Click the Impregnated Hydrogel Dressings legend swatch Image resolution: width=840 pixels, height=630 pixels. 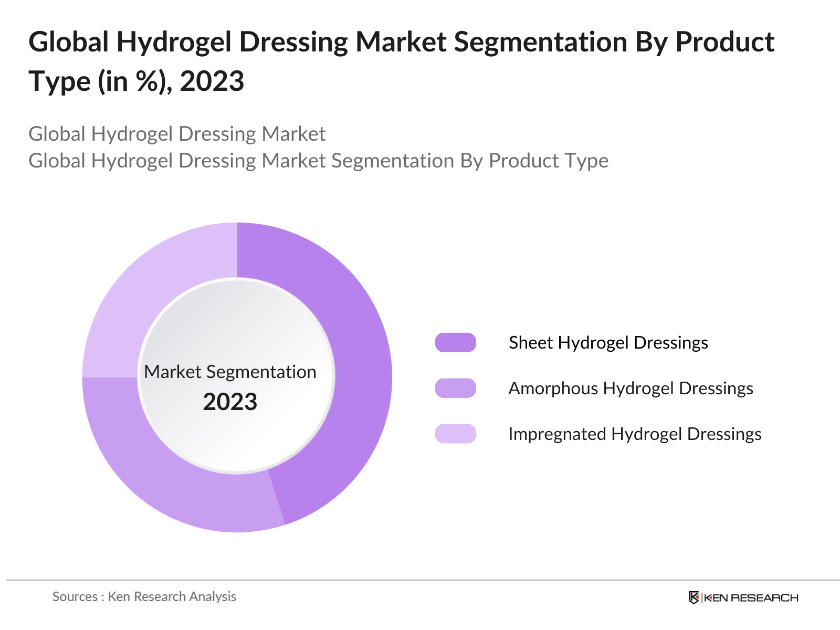[x=455, y=434]
